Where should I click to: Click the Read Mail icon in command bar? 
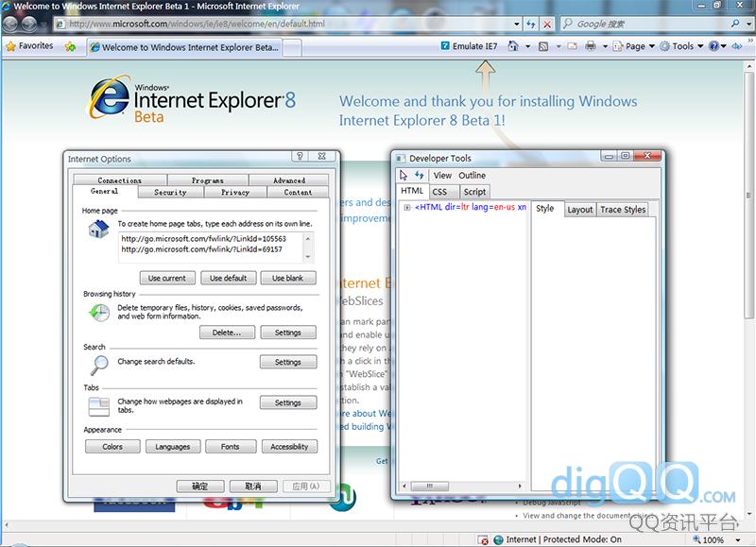[x=573, y=46]
